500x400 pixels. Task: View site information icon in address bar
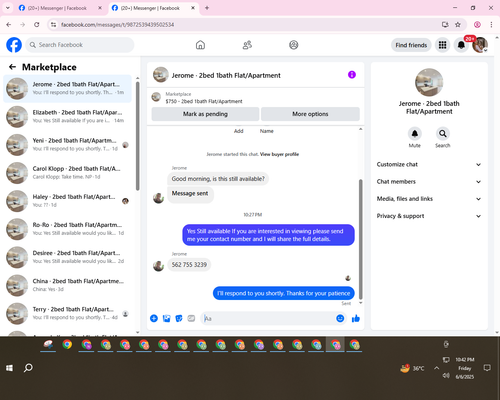[54, 24]
